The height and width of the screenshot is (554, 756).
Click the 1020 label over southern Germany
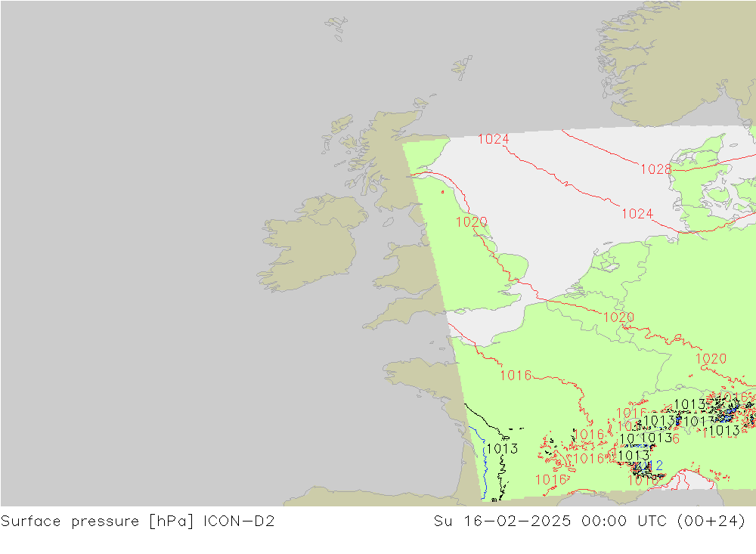pos(711,359)
